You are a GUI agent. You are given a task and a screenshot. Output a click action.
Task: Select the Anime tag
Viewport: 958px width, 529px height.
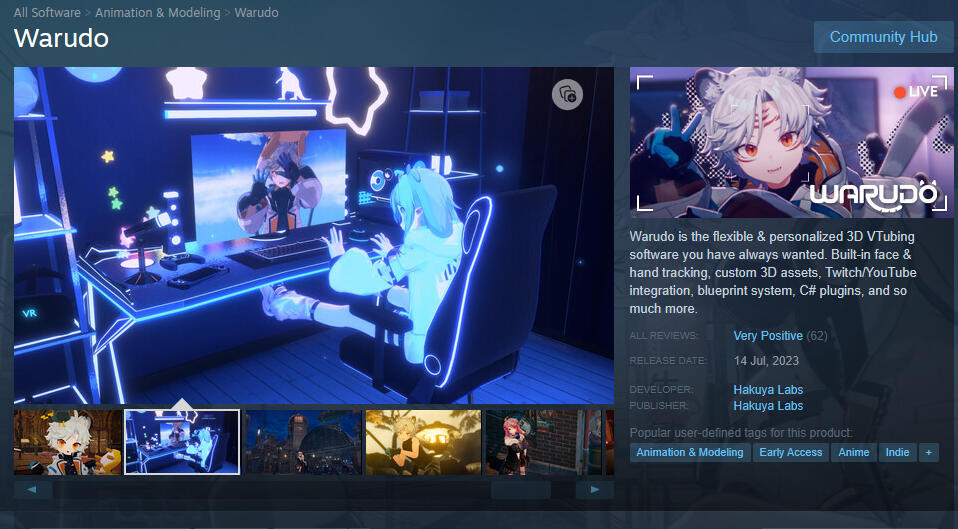853,452
